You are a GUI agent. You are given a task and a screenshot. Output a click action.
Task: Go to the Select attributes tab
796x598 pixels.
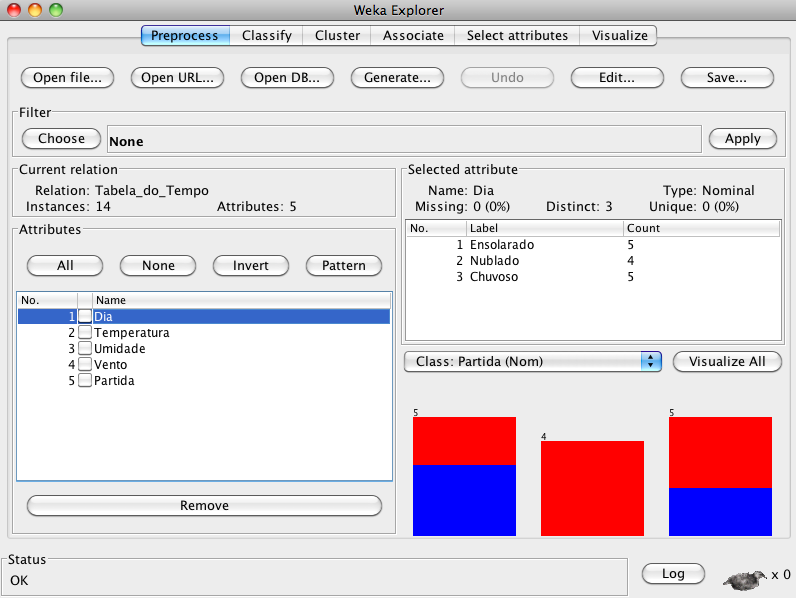click(x=517, y=35)
